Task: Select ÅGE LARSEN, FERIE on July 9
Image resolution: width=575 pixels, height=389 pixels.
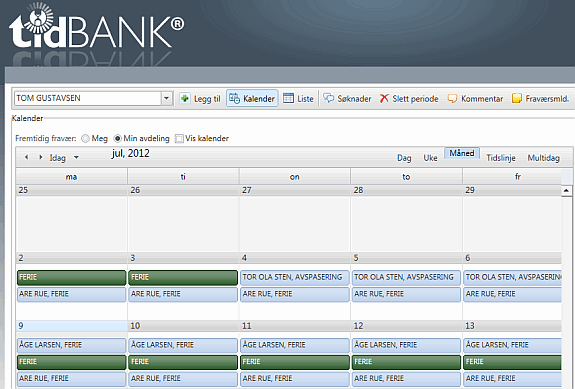Action: click(x=72, y=345)
